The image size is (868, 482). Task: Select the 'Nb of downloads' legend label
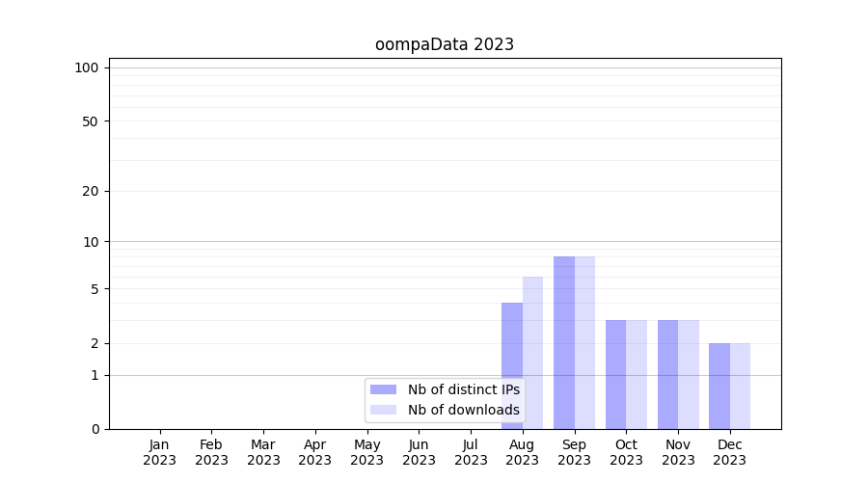point(463,410)
